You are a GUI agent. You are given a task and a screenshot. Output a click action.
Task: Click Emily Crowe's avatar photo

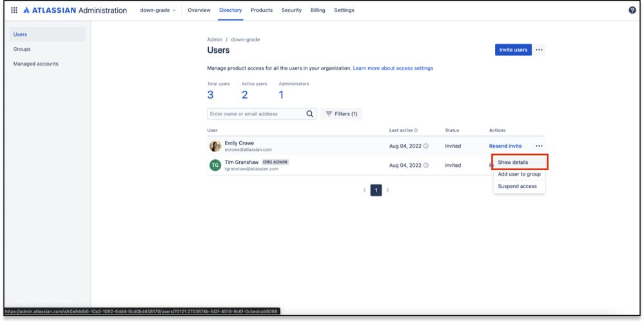tap(215, 146)
